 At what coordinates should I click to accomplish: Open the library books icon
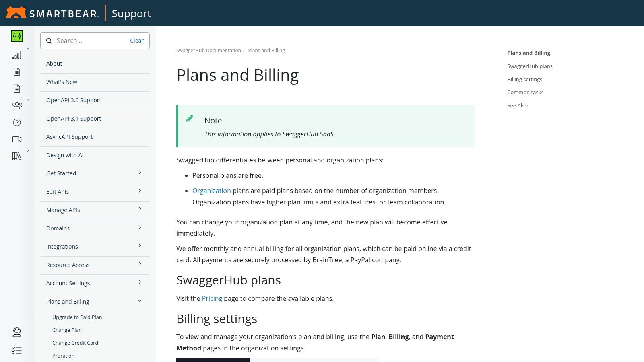point(17,156)
